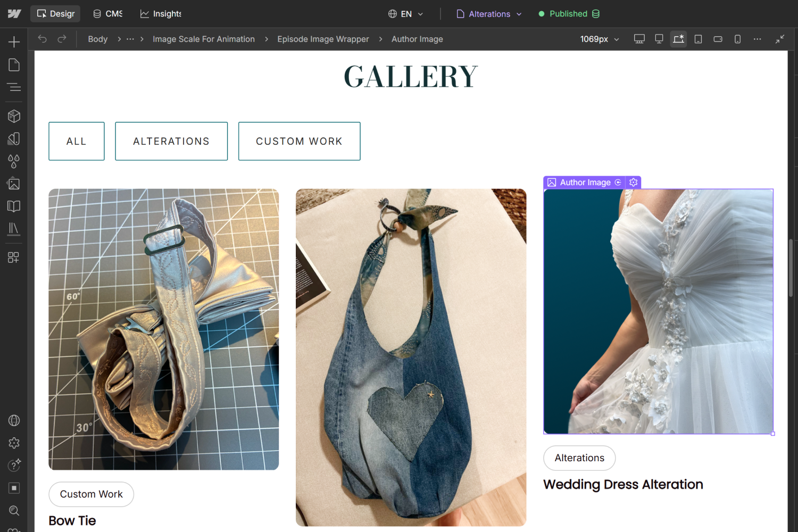
Task: Select the Image Scale For Animation breadcrumb
Action: [204, 39]
